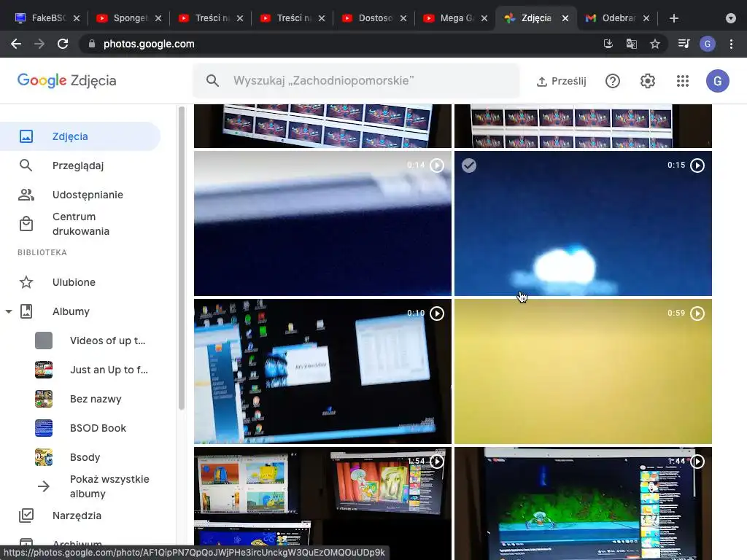Switch to the Odebrane Gmail tab
The width and height of the screenshot is (747, 560).
(x=618, y=18)
